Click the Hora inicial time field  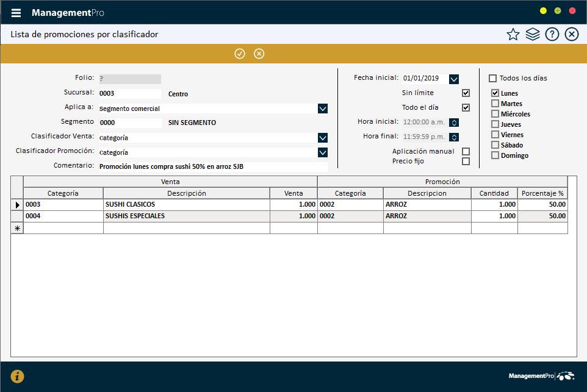click(425, 123)
